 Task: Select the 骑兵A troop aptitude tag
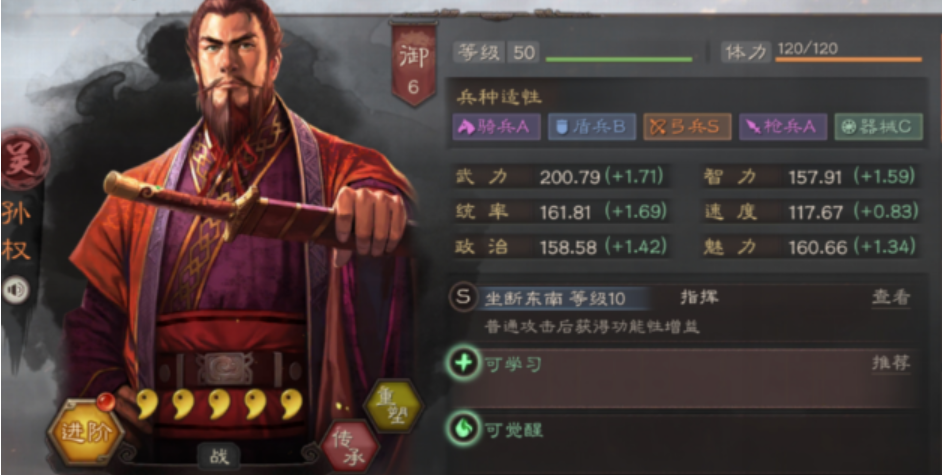tap(496, 127)
